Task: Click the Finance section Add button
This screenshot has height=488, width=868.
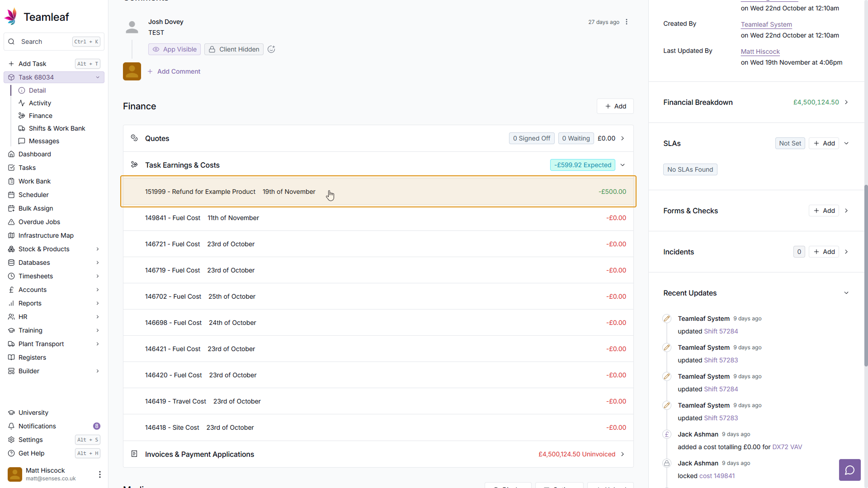Action: [x=615, y=106]
